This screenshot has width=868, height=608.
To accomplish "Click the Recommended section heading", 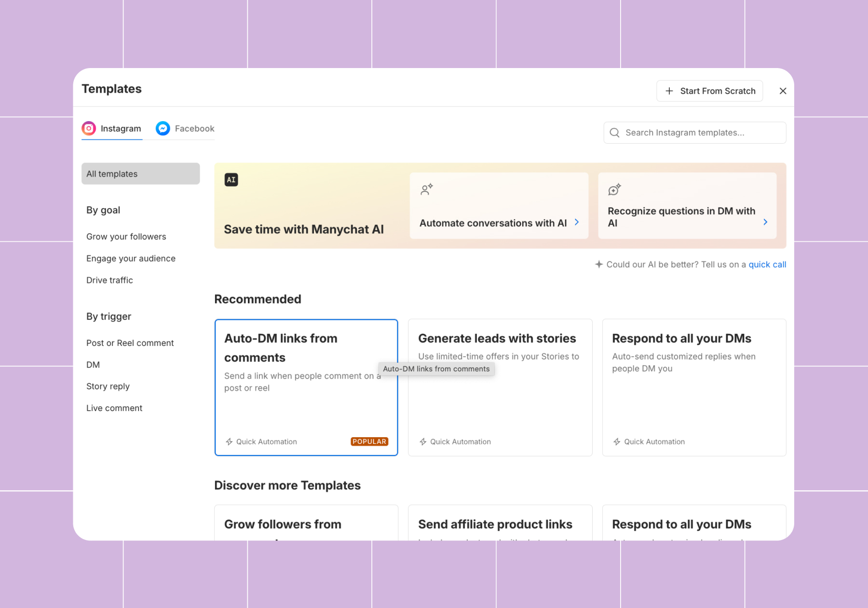I will pos(258,299).
